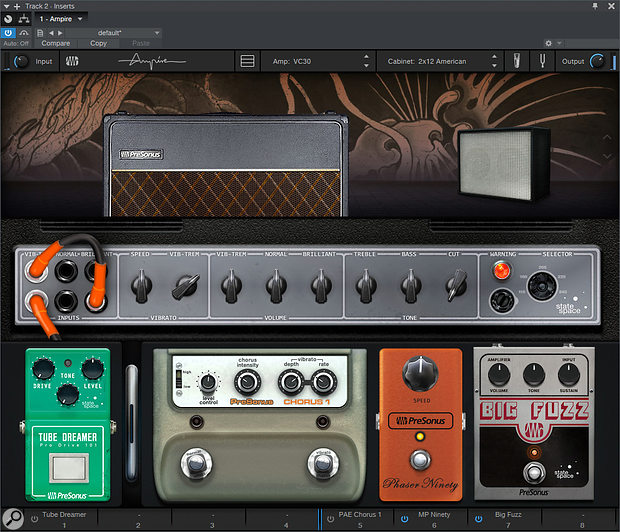The height and width of the screenshot is (532, 620).
Task: Plug into the NORMAL upper input jack
Action: tap(66, 271)
